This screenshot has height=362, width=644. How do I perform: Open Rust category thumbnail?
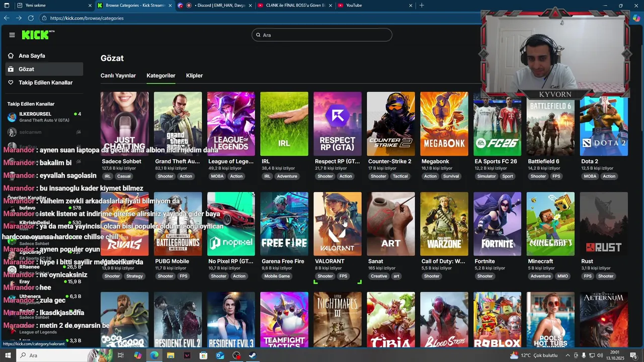click(x=604, y=224)
